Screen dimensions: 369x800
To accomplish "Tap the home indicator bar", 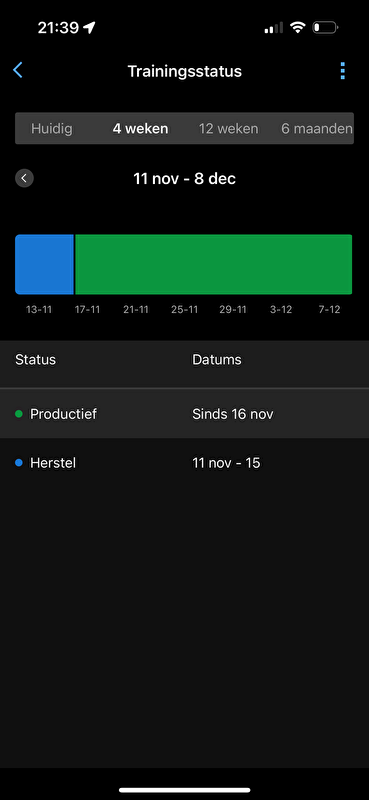I will [185, 790].
